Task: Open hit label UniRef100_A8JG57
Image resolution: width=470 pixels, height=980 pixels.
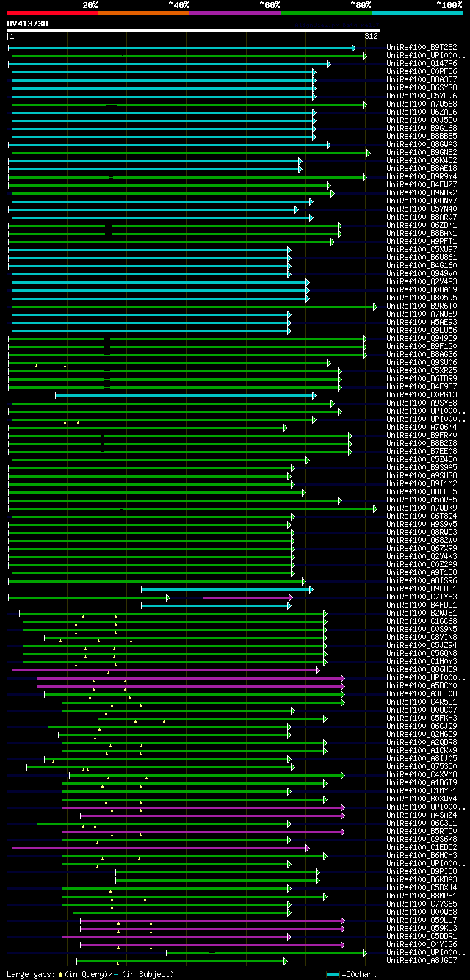Action: (x=422, y=961)
